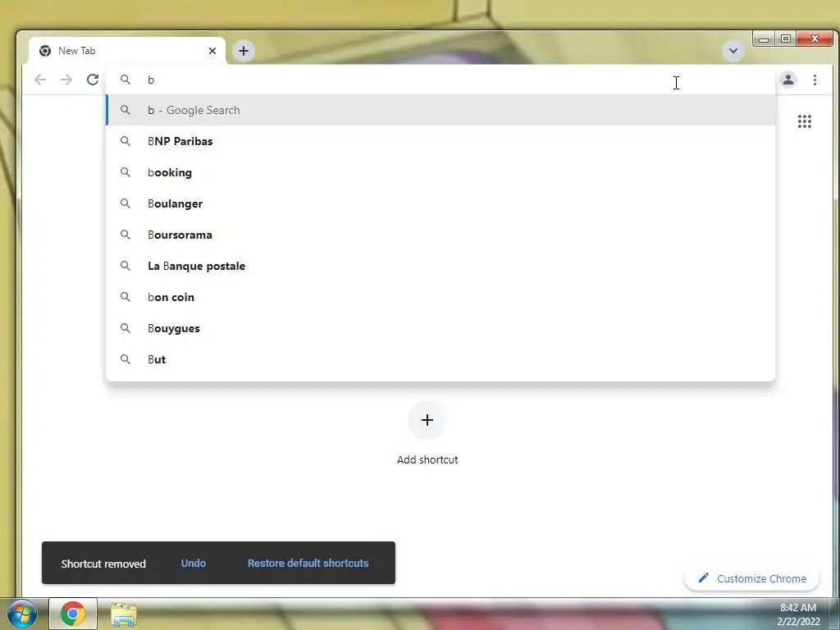The width and height of the screenshot is (840, 630).
Task: Click the magnifier icon beside Boursorama
Action: [x=125, y=234]
